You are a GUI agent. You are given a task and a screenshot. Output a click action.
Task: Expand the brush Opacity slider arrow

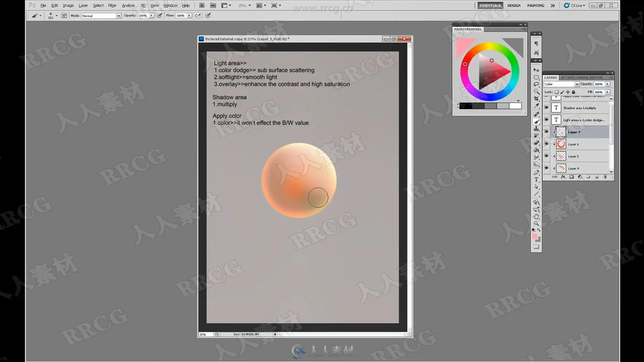coord(152,15)
